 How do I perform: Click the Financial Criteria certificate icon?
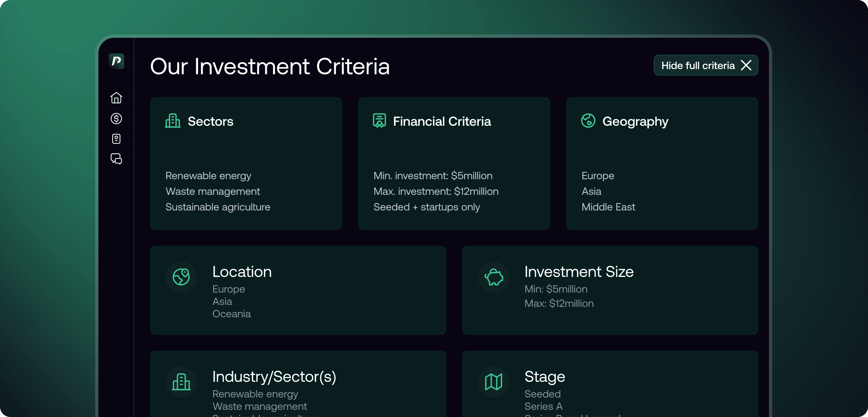[x=379, y=121]
